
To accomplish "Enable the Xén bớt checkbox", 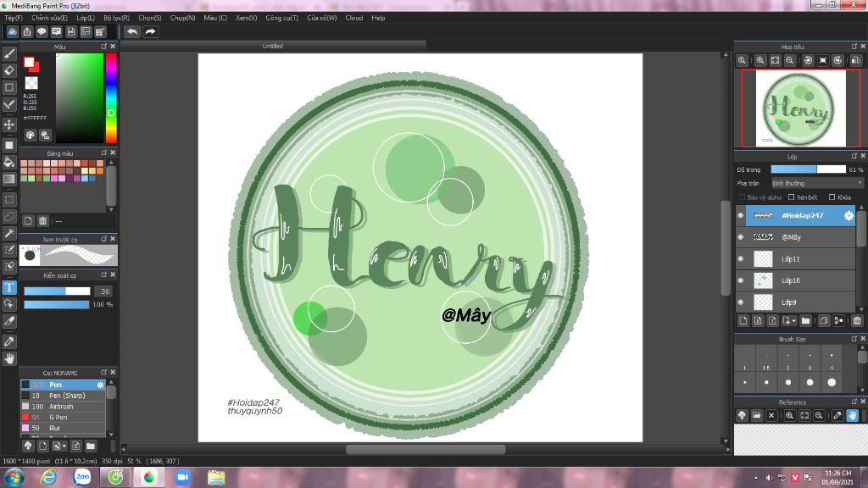I will pyautogui.click(x=791, y=197).
